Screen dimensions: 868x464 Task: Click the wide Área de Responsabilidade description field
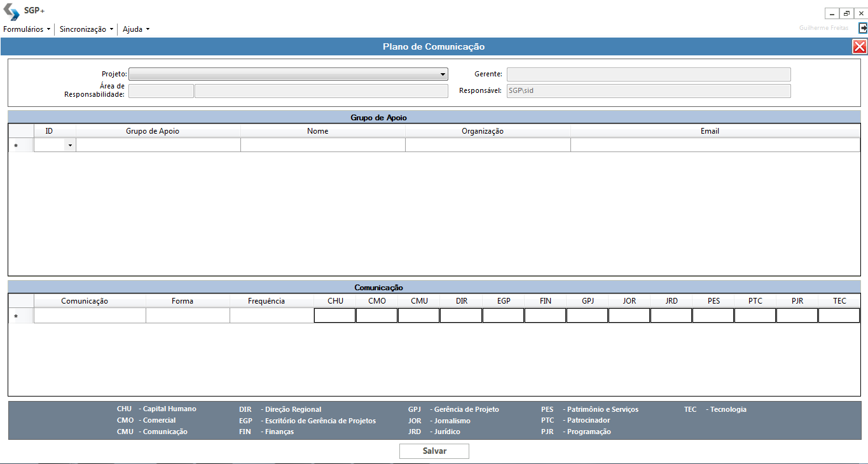[x=321, y=91]
